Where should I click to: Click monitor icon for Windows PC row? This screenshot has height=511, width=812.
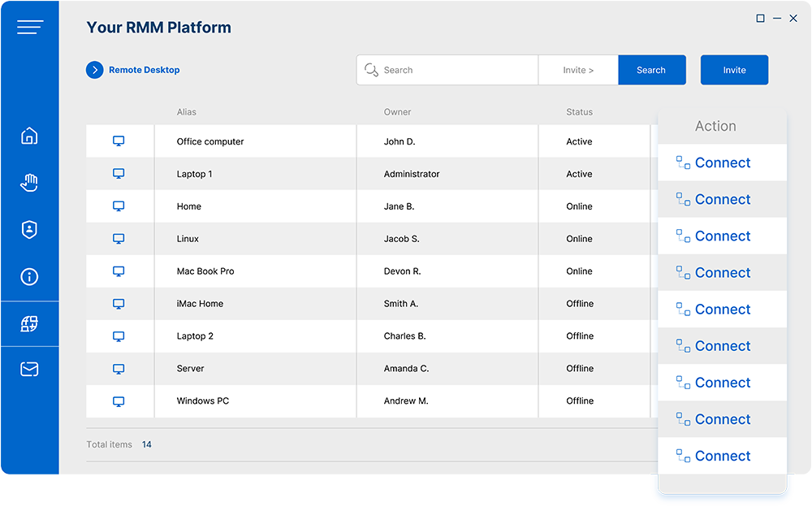pyautogui.click(x=119, y=401)
